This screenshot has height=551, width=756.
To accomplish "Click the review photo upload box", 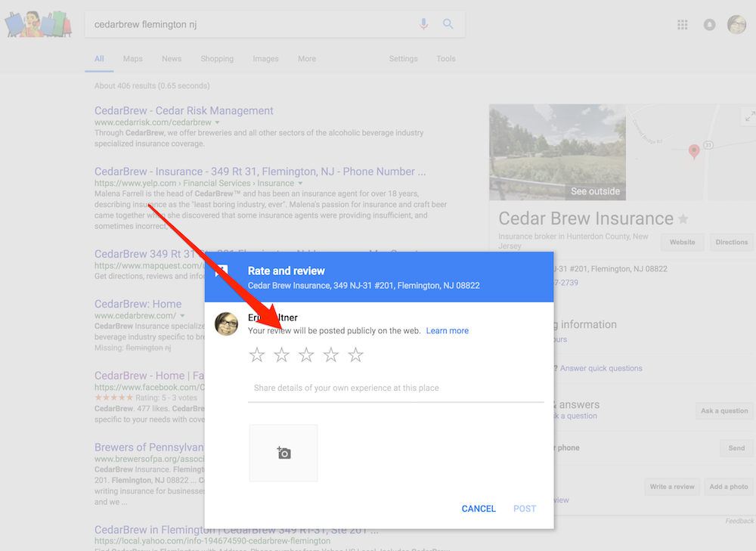I will point(283,453).
